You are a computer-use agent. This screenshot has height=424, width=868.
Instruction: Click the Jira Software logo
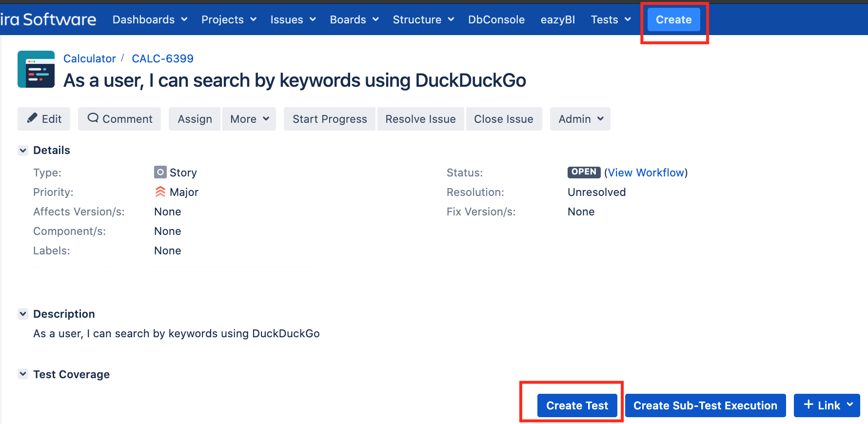click(48, 19)
